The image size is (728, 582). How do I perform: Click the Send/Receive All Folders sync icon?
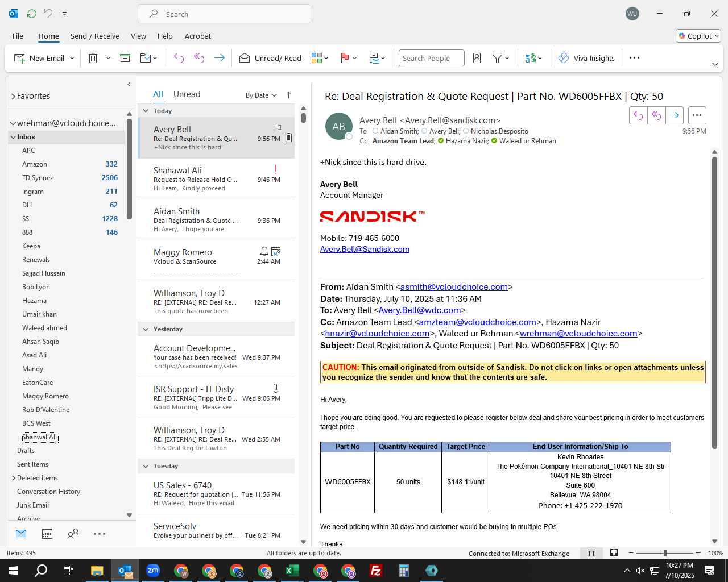pyautogui.click(x=32, y=14)
